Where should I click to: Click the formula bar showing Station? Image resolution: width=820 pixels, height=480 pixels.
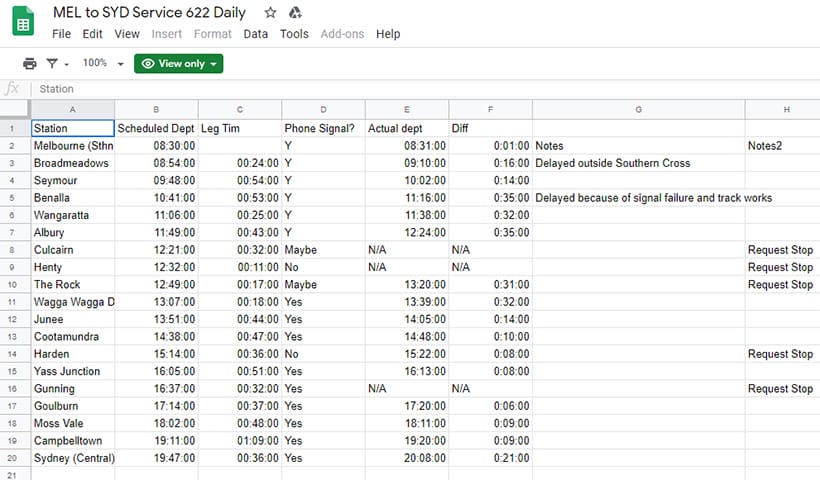point(426,89)
